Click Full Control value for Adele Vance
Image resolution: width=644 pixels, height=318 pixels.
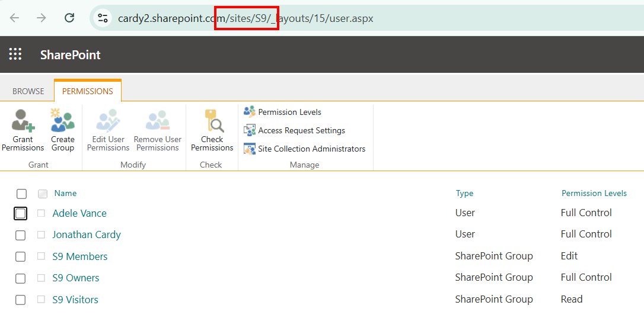coord(586,213)
